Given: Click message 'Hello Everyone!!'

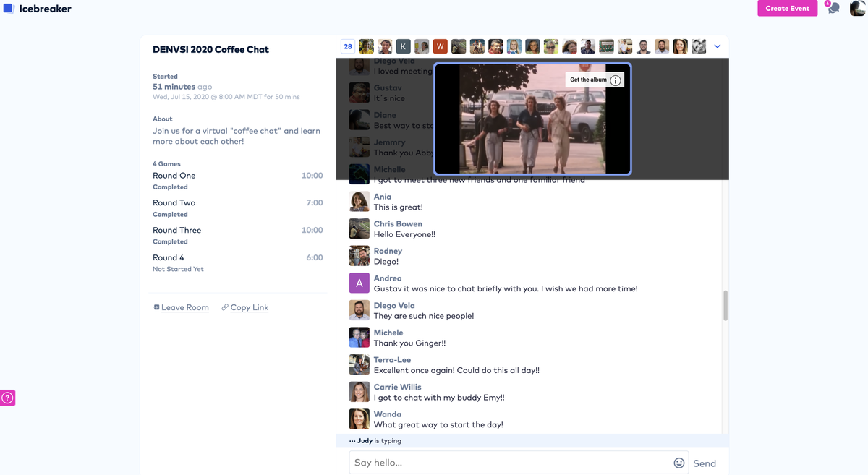Looking at the screenshot, I should tap(404, 234).
